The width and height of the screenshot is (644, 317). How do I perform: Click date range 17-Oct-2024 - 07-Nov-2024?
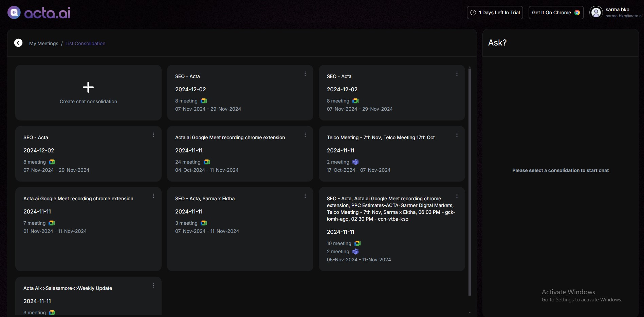358,170
